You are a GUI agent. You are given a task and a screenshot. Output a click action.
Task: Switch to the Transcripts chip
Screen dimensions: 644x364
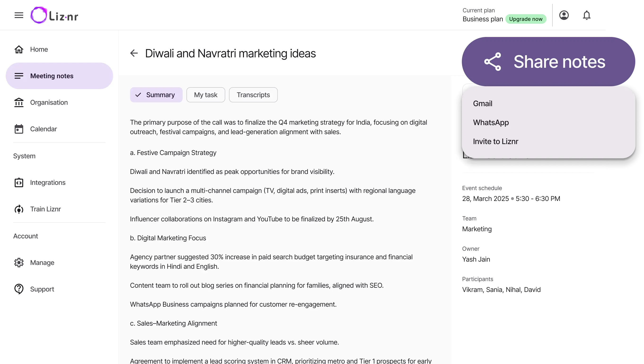point(253,95)
